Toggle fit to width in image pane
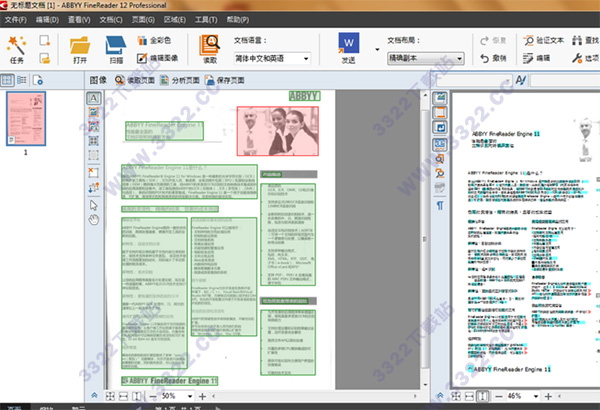The height and width of the screenshot is (410, 600). (x=123, y=397)
